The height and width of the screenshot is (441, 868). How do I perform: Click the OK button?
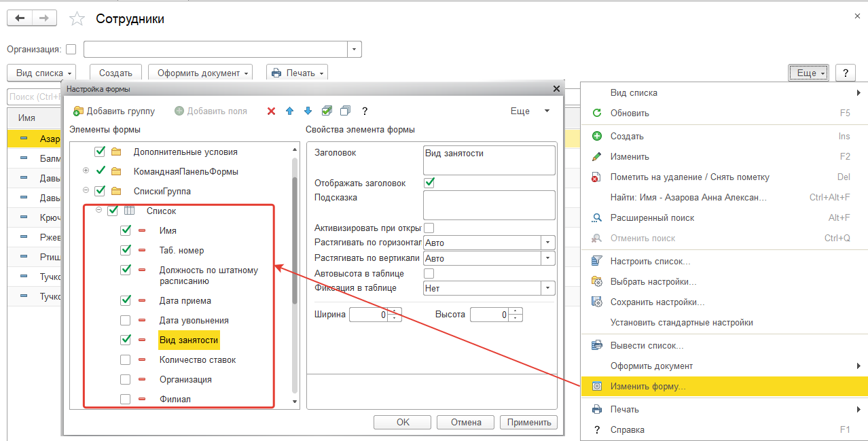pyautogui.click(x=403, y=422)
